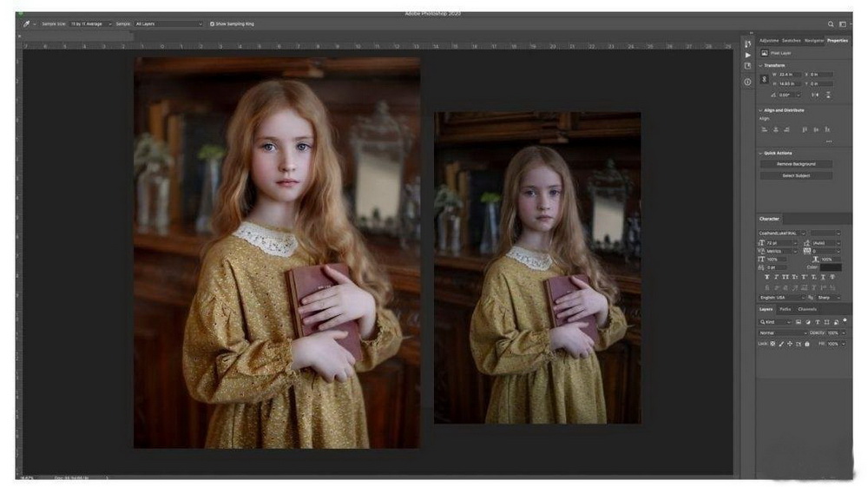Open the workspace switcher icon
The image size is (868, 487).
pyautogui.click(x=843, y=23)
